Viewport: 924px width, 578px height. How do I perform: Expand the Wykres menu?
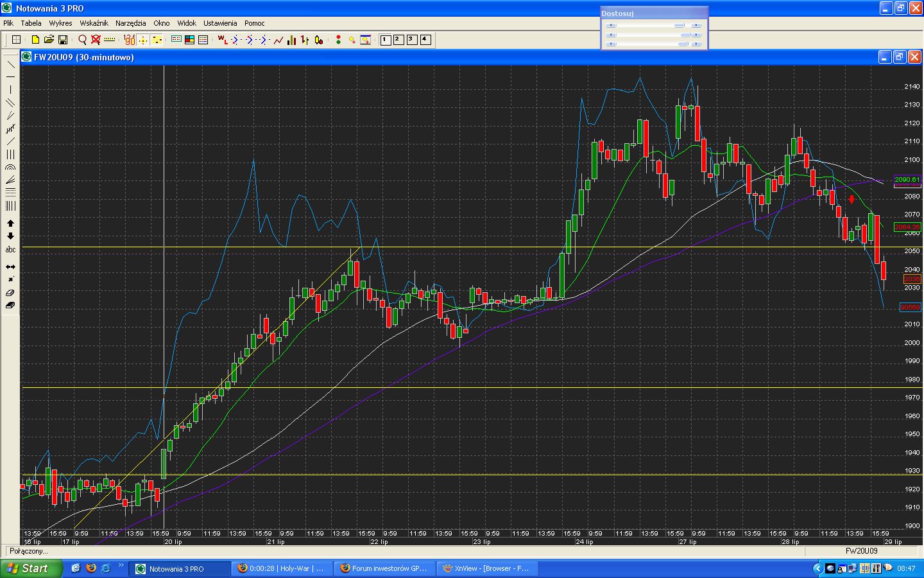(x=60, y=23)
